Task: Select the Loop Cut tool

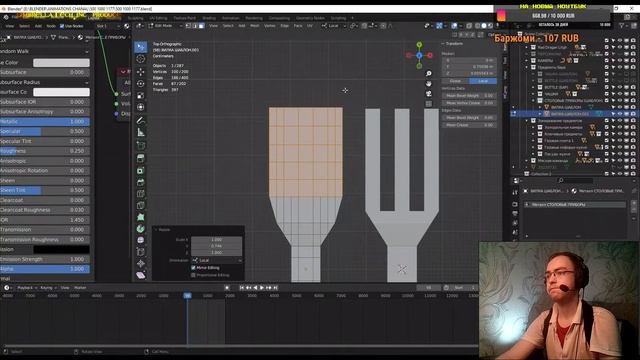Action: (x=140, y=194)
